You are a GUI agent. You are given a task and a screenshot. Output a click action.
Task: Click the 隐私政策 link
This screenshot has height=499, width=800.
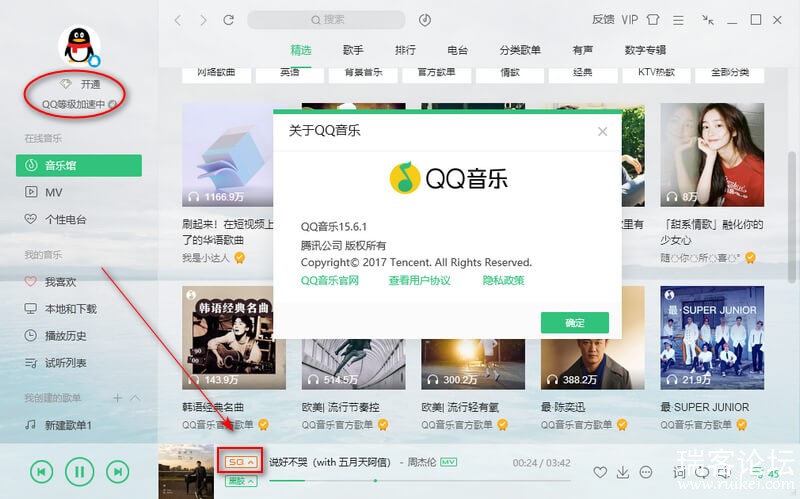(503, 281)
